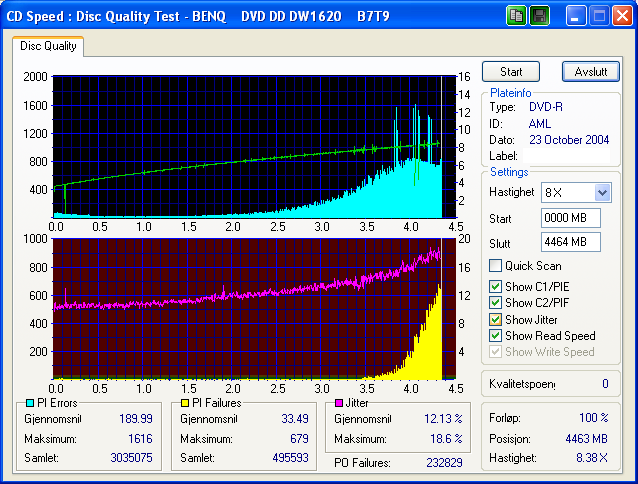Image resolution: width=638 pixels, height=484 pixels.
Task: Click the Avslutt button
Action: tap(591, 72)
